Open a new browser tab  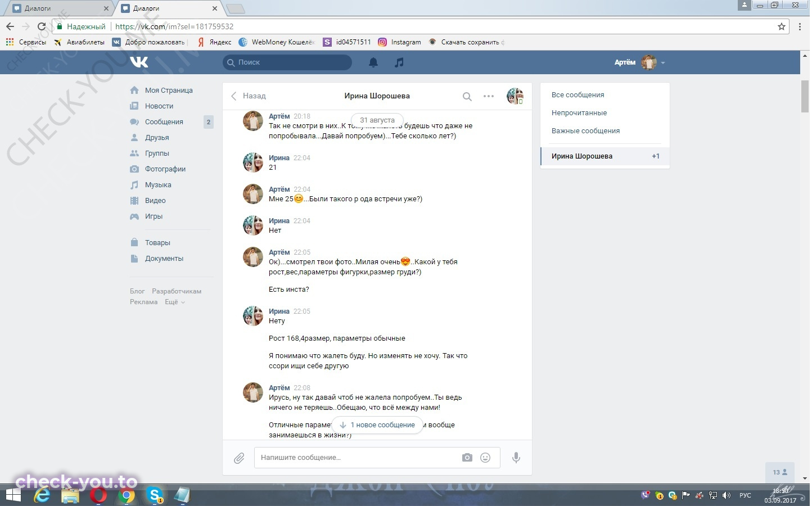point(235,8)
